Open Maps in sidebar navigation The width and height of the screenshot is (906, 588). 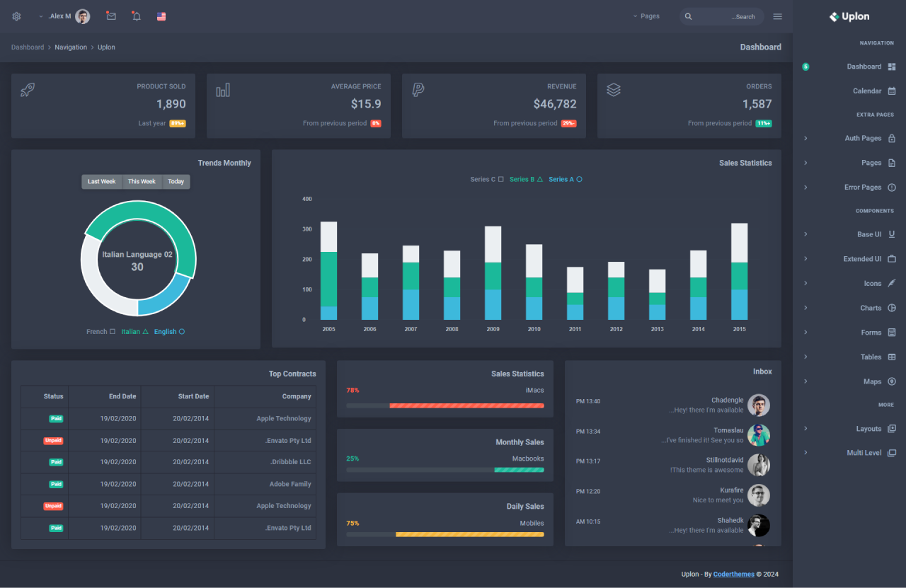tap(849, 381)
